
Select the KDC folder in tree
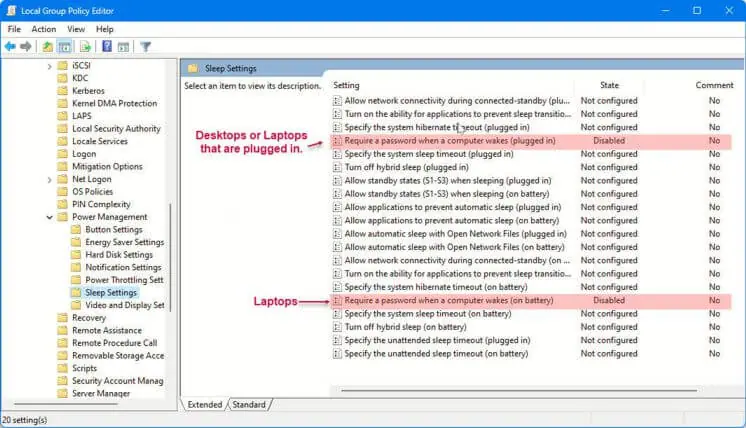[80, 78]
